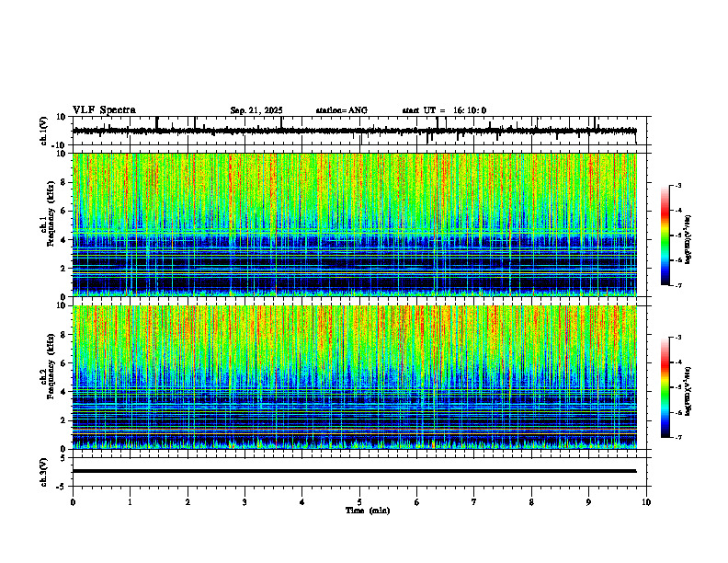Click the "3" minute tick on time axis
The height and width of the screenshot is (563, 728).
tap(245, 502)
